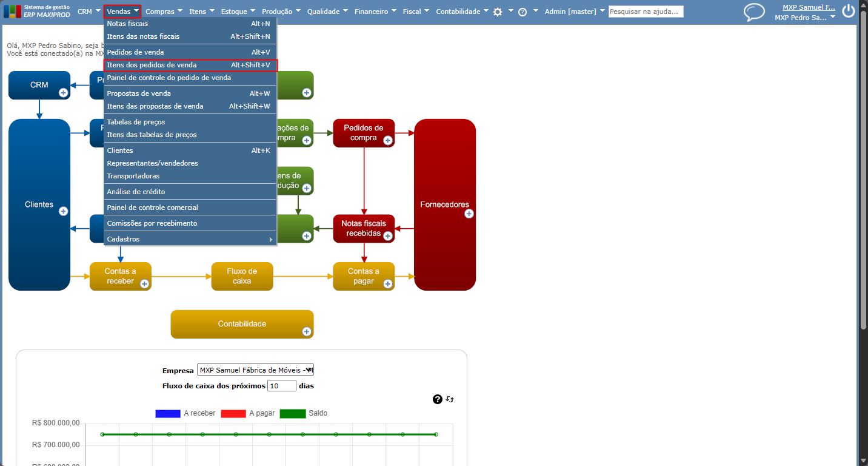
Task: Click the power logout icon
Action: (849, 11)
